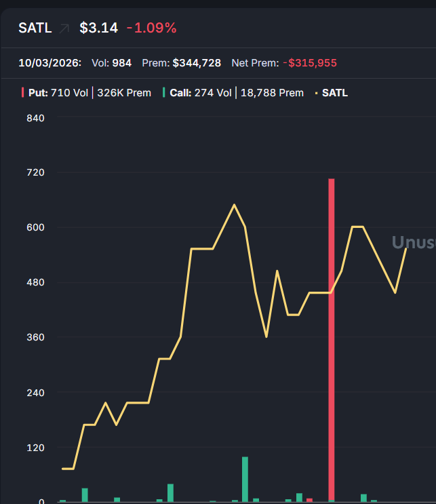Toggle the Put series legend item
Image resolution: width=436 pixels, height=504 pixels.
(x=86, y=93)
